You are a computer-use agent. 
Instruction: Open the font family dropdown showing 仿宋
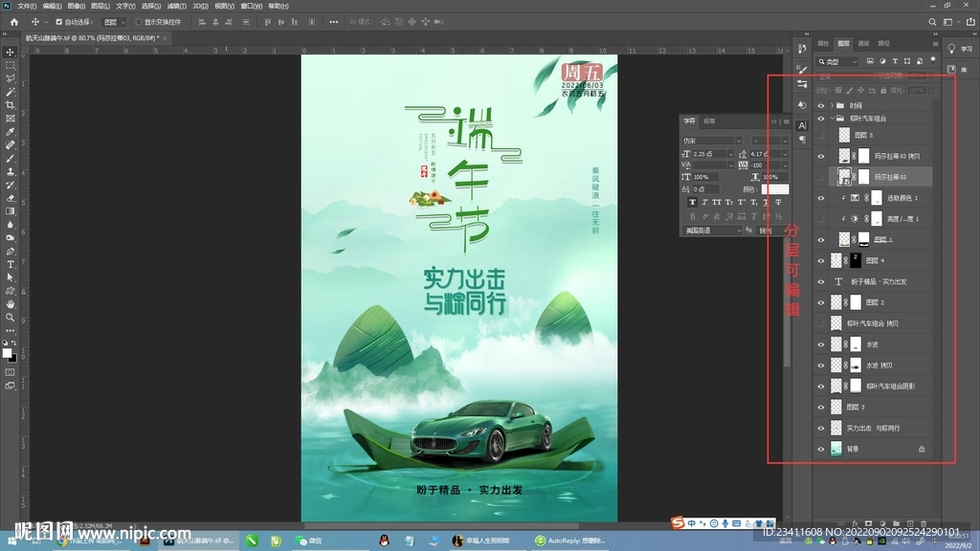pos(739,141)
